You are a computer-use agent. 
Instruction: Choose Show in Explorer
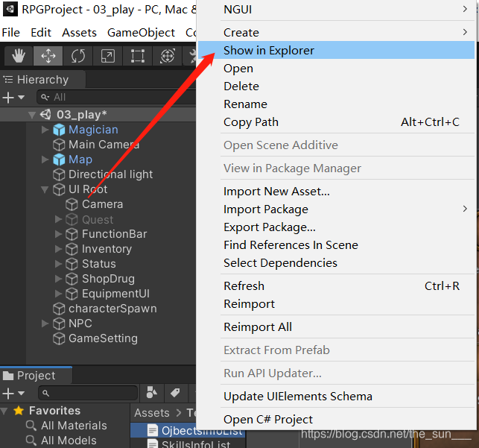click(x=336, y=50)
